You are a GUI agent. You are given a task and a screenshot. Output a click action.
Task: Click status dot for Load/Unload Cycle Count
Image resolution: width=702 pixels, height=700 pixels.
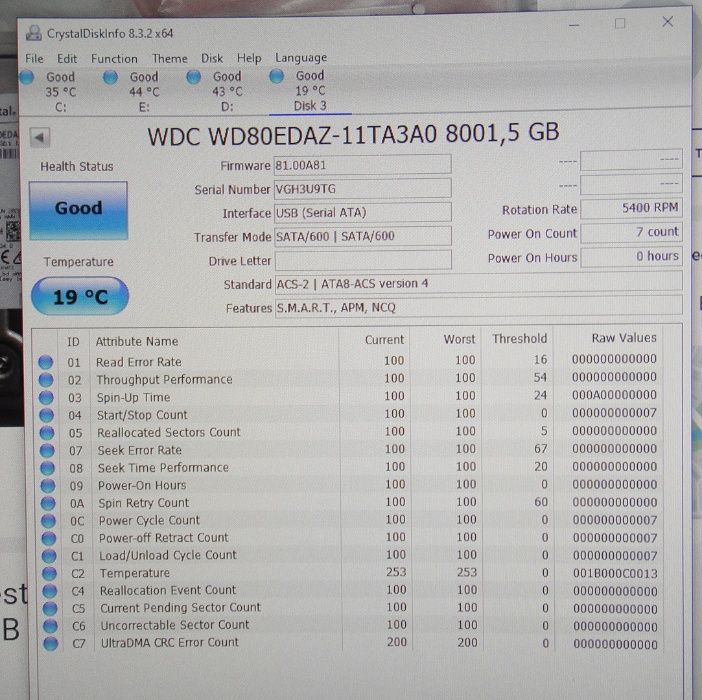tap(49, 556)
